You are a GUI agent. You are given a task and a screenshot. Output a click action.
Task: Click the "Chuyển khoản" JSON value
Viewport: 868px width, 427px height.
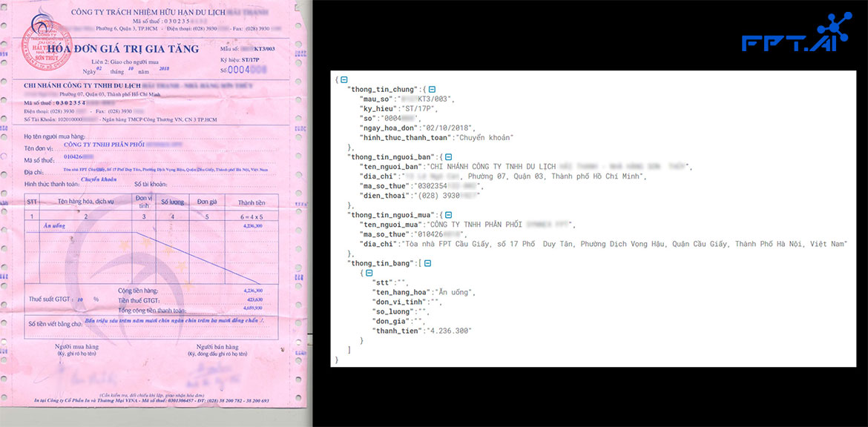(486, 137)
